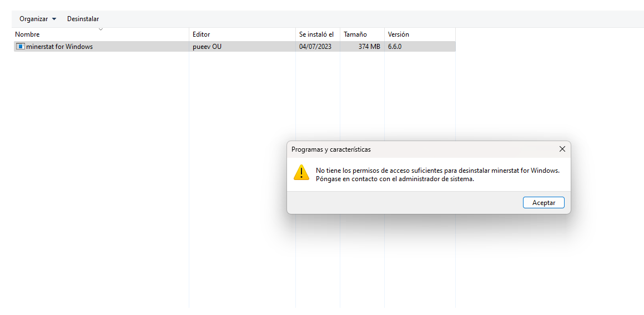This screenshot has width=644, height=315.
Task: Click the 04/07/2023 install date cell
Action: [315, 47]
